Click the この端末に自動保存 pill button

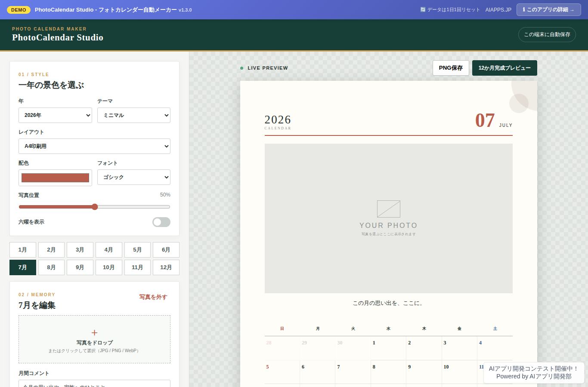click(x=547, y=34)
